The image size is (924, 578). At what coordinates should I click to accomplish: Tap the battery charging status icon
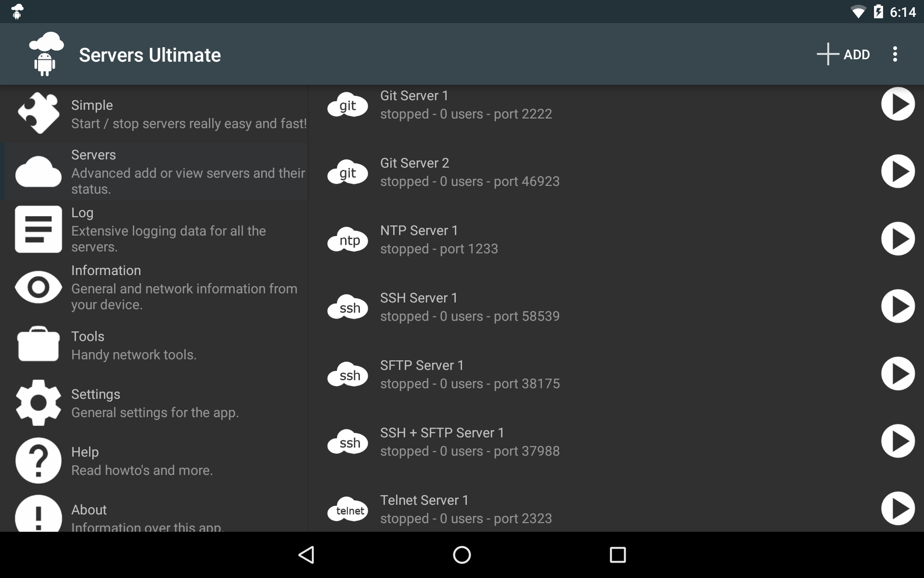pyautogui.click(x=878, y=12)
